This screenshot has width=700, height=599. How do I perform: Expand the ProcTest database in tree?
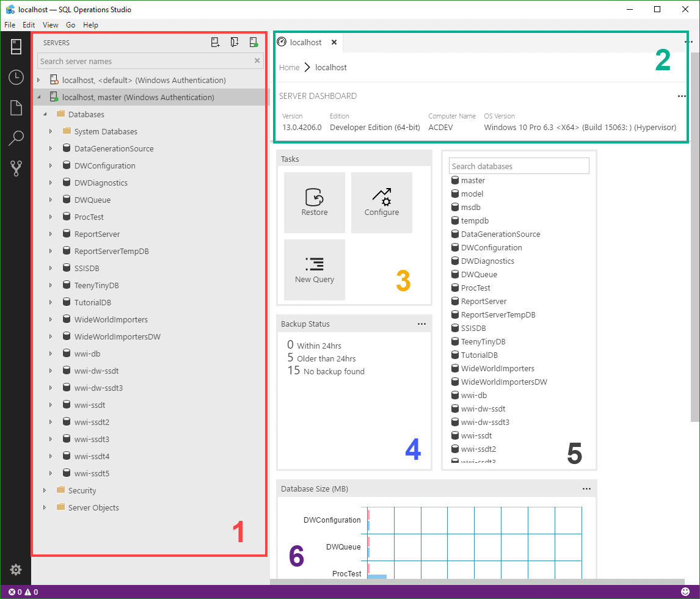[51, 217]
